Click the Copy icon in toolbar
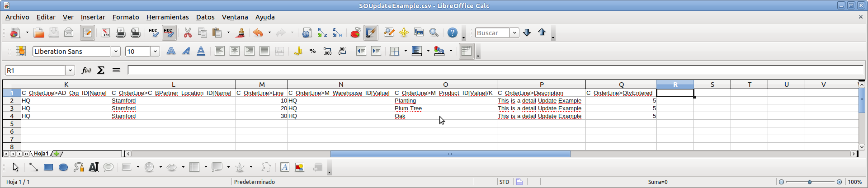The height and width of the screenshot is (188, 868). coord(203,33)
